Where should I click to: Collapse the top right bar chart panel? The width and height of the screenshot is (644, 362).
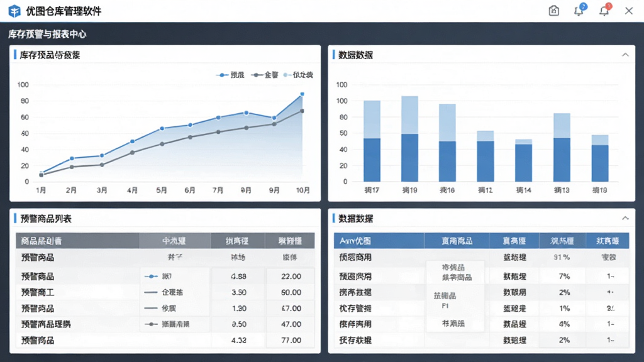coord(625,55)
